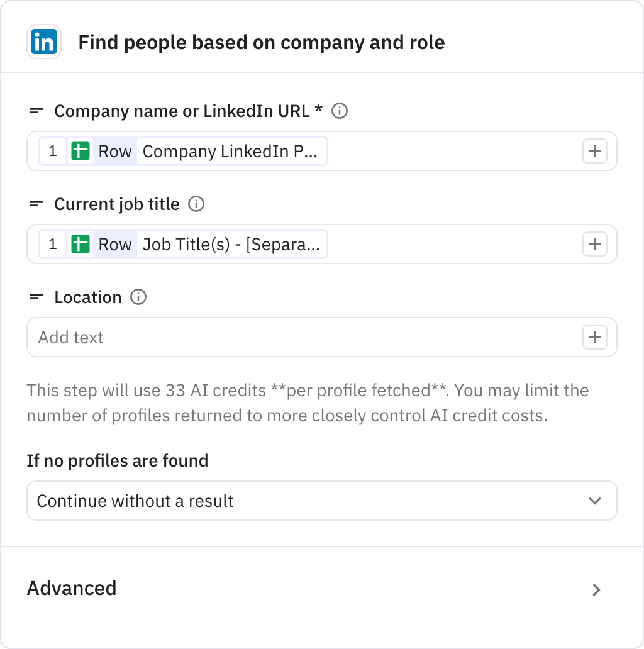Click the equals icon beside Company name label
This screenshot has width=644, height=649.
click(x=36, y=111)
